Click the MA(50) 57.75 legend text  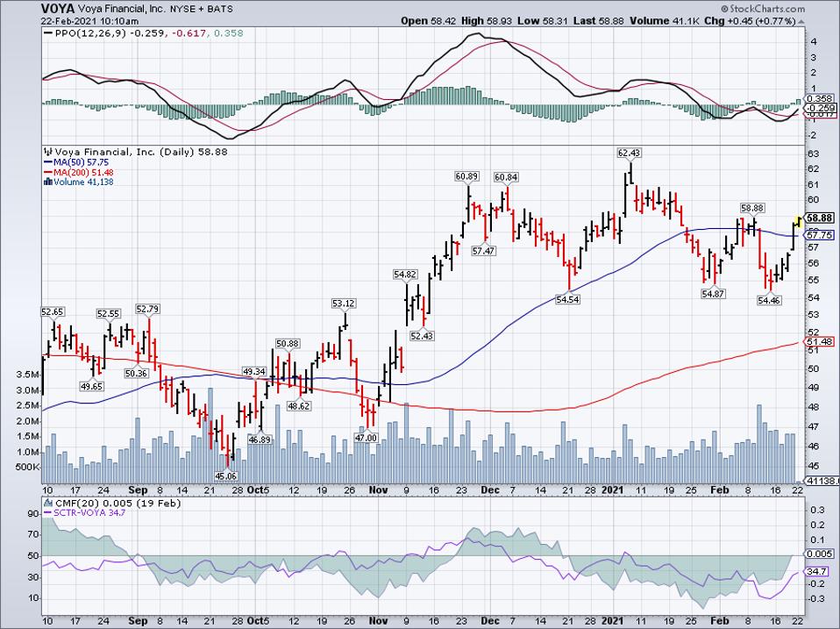click(81, 162)
